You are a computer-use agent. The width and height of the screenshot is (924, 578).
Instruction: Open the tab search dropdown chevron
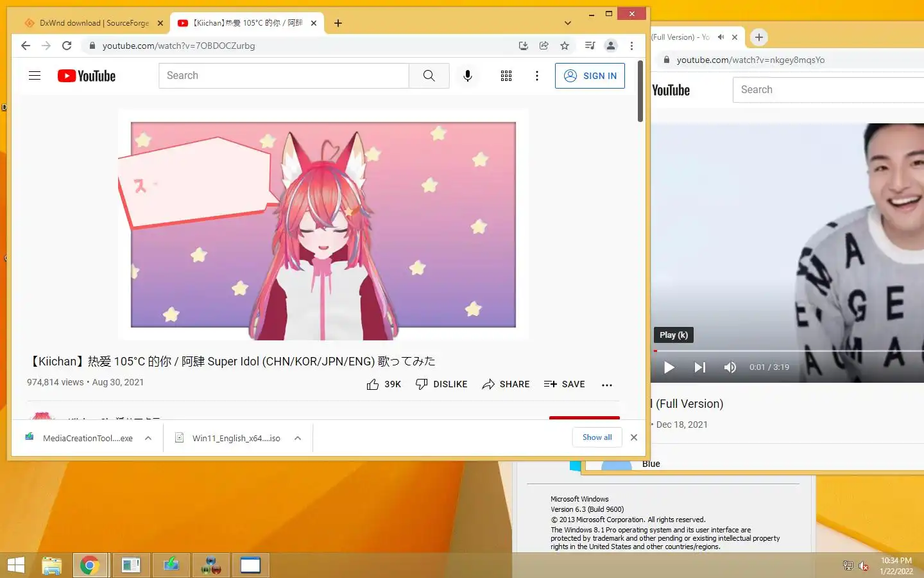pyautogui.click(x=568, y=23)
